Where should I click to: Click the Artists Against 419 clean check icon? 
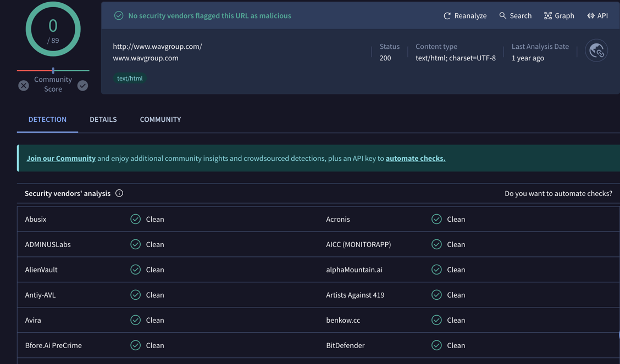[436, 295]
